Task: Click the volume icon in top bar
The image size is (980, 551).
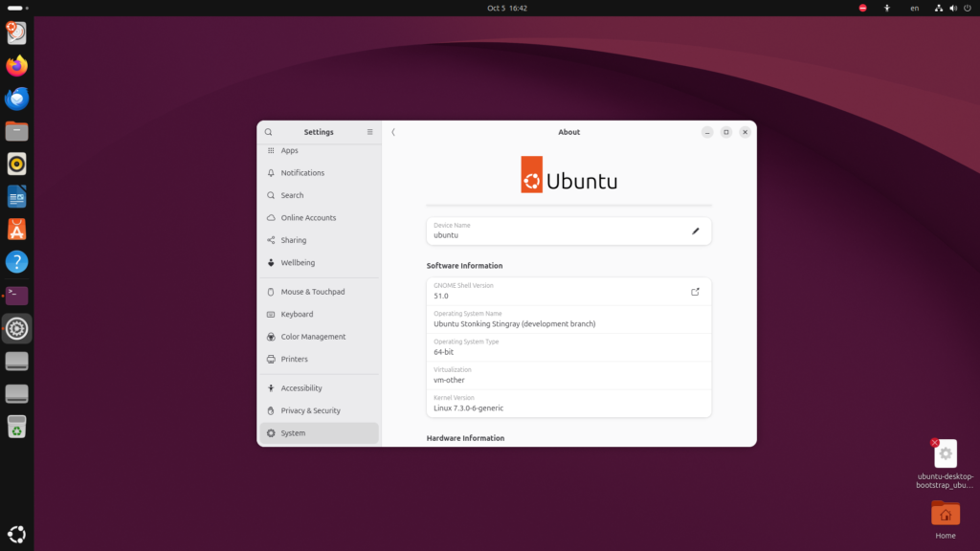Action: pos(953,8)
